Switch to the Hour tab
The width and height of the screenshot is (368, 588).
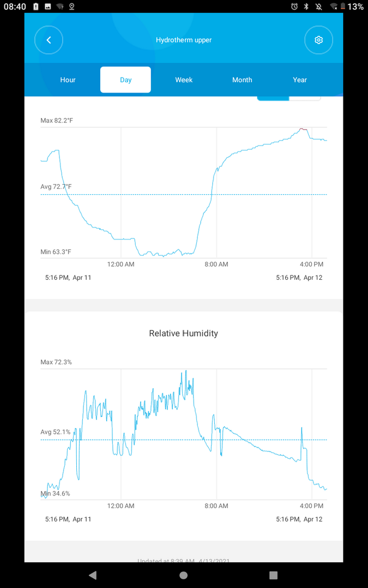(68, 80)
